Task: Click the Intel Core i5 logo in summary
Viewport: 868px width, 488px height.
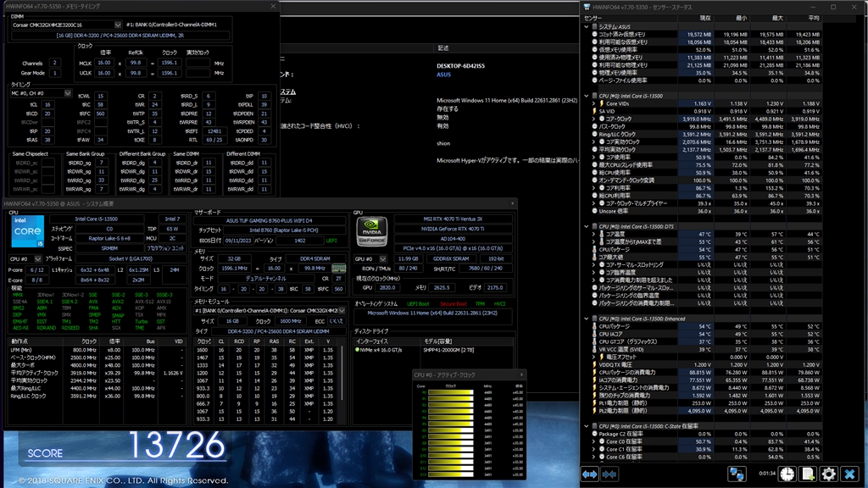Action: tap(27, 231)
